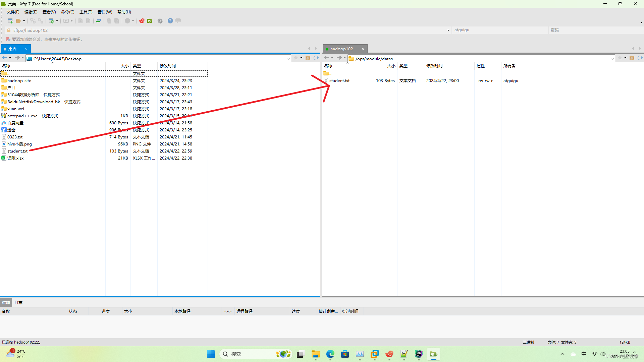
Task: Open the 工具(T) menu
Action: [86, 12]
